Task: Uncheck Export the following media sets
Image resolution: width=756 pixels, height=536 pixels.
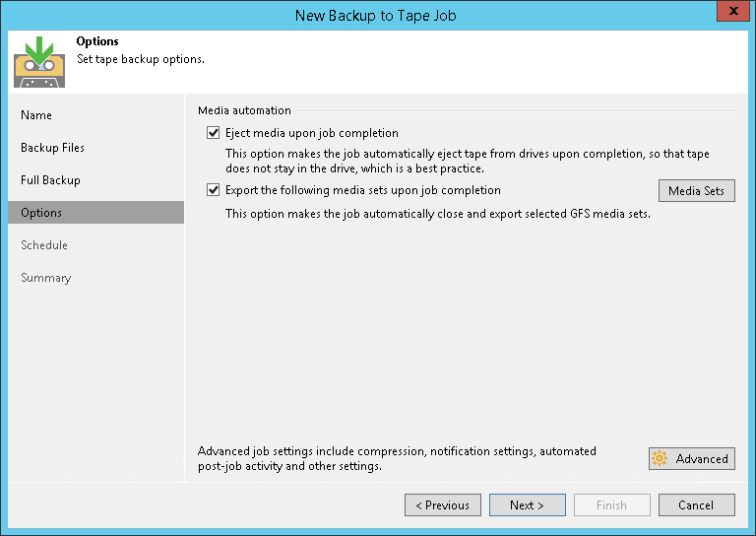Action: click(214, 190)
